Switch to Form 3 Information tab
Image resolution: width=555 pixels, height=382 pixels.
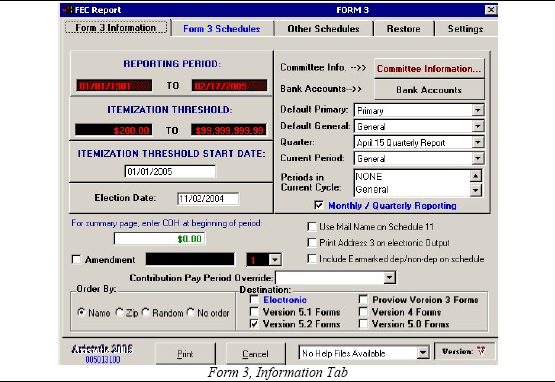[116, 28]
